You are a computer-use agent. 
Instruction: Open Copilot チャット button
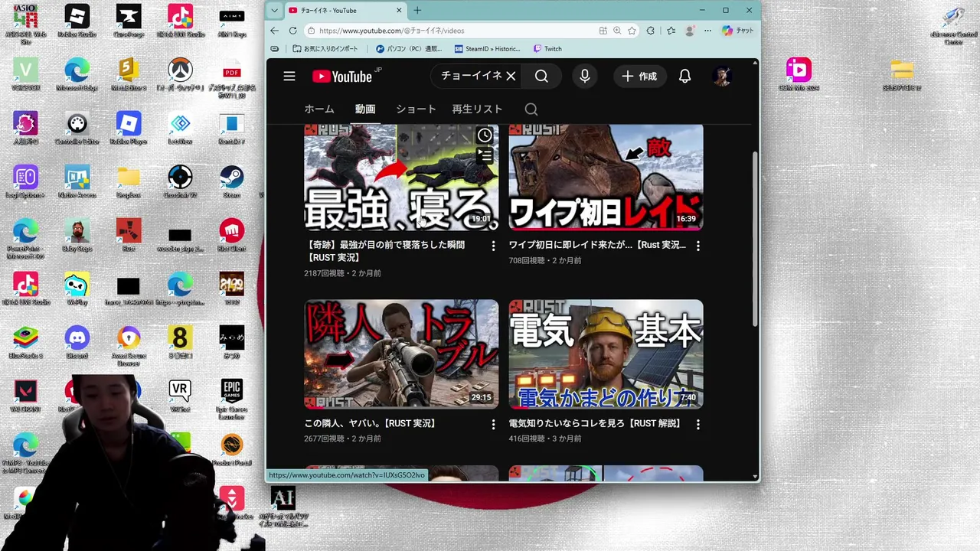pos(738,31)
